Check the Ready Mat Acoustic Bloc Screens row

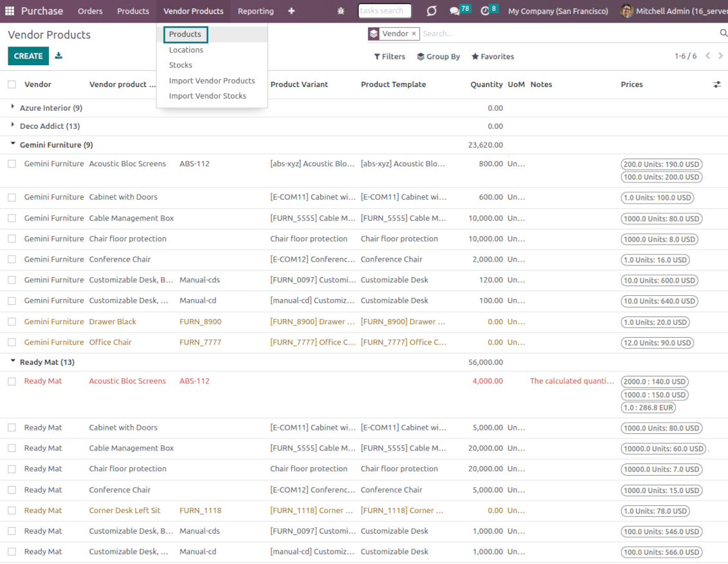tap(12, 381)
